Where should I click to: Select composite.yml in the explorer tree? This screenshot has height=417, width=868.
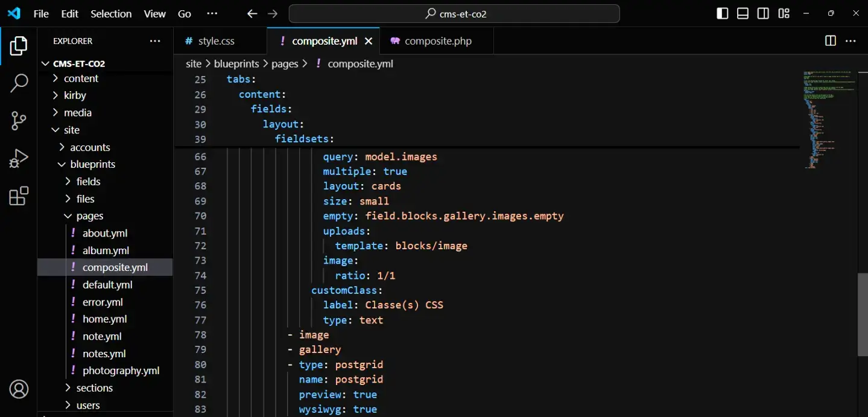click(106, 267)
